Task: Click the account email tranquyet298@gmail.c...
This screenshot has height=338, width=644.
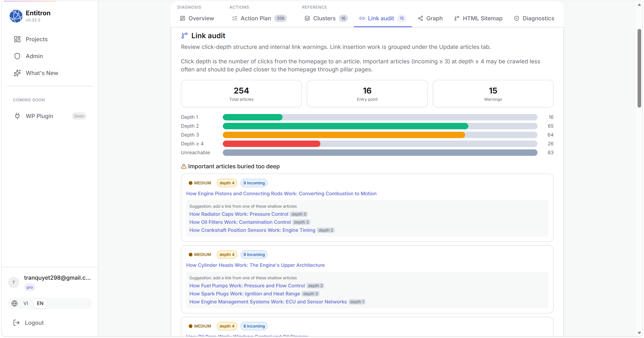Action: coord(57,278)
